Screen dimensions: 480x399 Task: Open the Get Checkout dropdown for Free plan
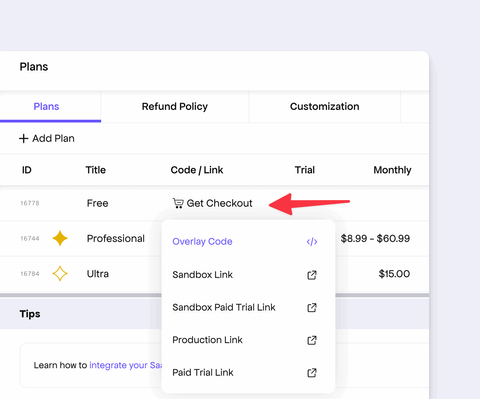[212, 203]
